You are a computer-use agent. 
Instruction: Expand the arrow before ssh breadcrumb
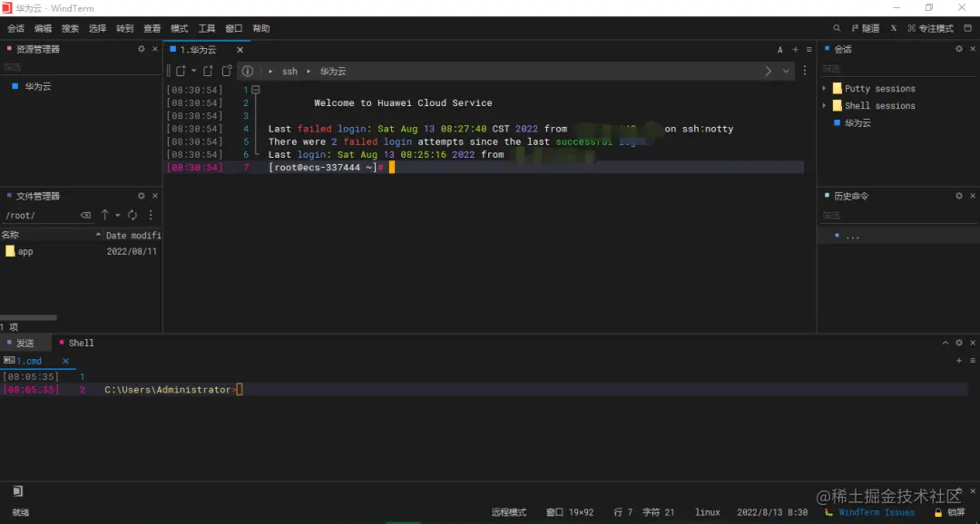270,72
